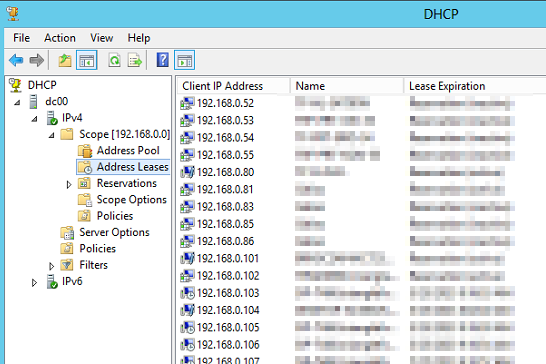Select lease row 192.168.0.81
The height and width of the screenshot is (364, 546).
click(225, 189)
